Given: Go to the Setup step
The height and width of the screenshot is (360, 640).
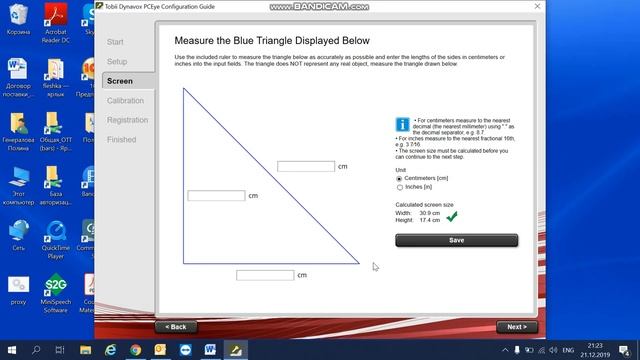Looking at the screenshot, I should point(117,62).
